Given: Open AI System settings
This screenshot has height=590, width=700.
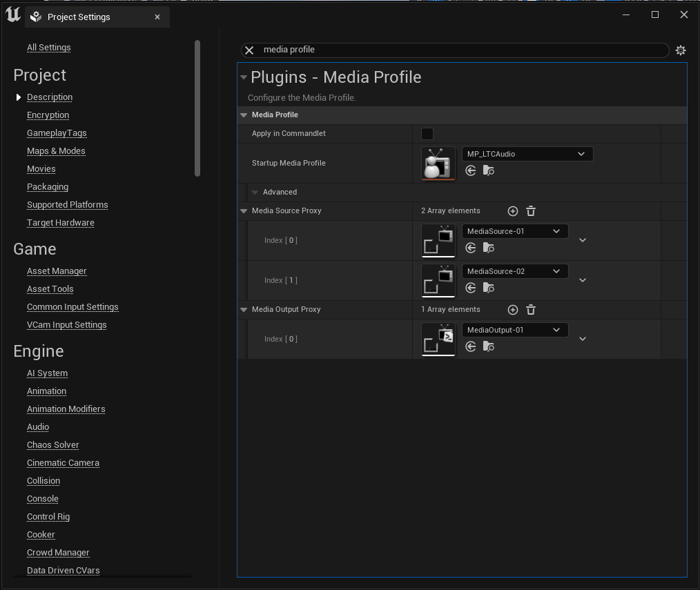Looking at the screenshot, I should point(48,373).
